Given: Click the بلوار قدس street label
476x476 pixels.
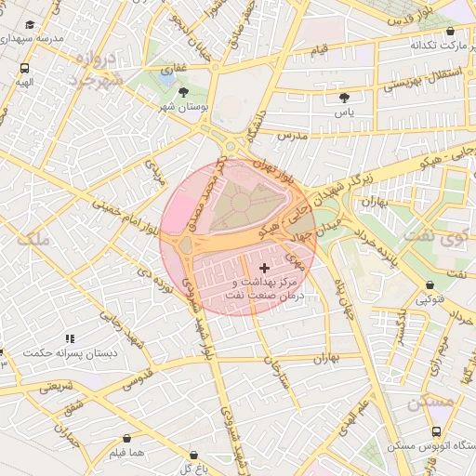Looking at the screenshot, I should 410,17.
